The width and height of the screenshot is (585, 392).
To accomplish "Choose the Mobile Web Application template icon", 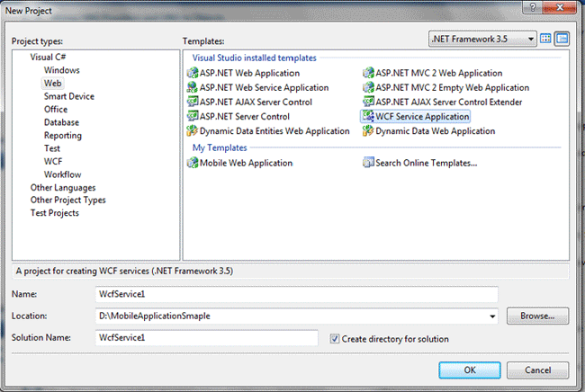I will coord(192,163).
